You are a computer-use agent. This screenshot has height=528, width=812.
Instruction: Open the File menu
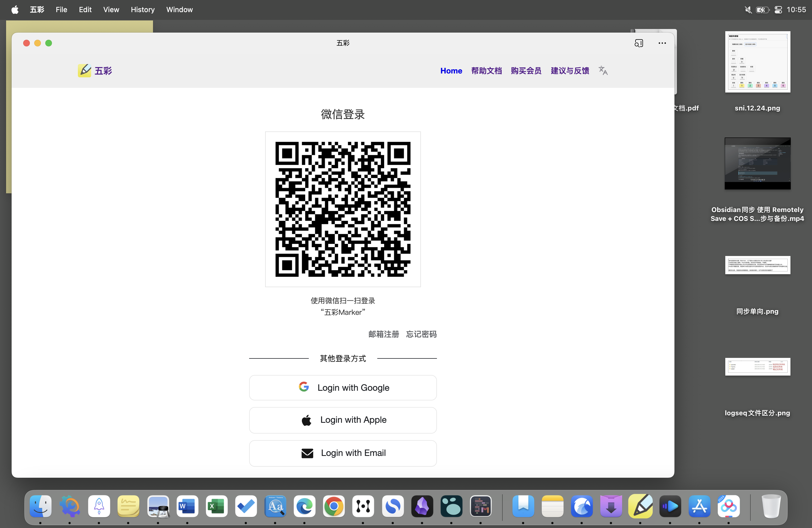[61, 10]
